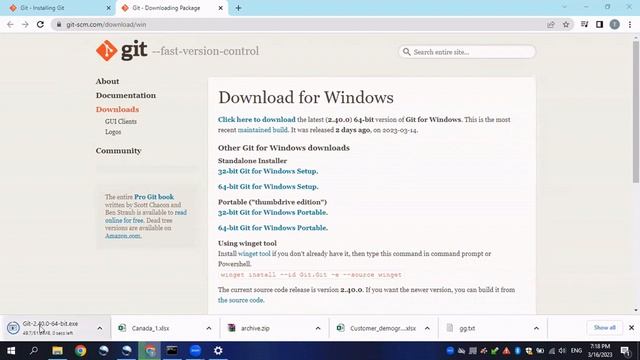Open the 'maintained build' link
This screenshot has width=640, height=360.
pos(262,130)
